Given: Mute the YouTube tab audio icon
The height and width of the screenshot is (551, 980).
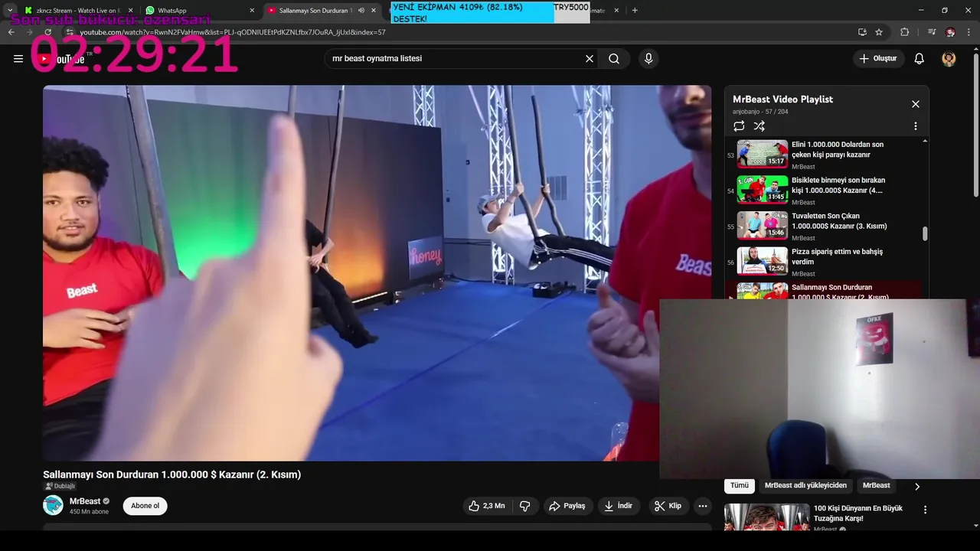Looking at the screenshot, I should (x=361, y=11).
